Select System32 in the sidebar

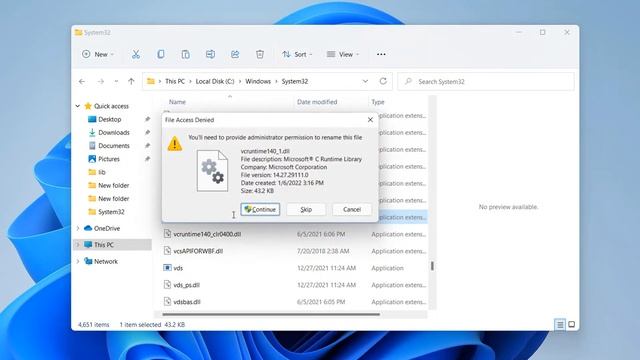pos(111,212)
